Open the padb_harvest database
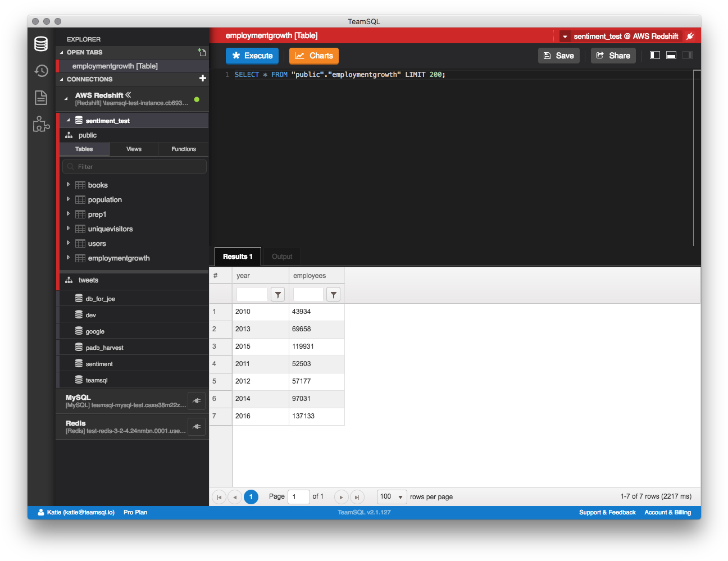Image resolution: width=728 pixels, height=561 pixels. pyautogui.click(x=134, y=348)
